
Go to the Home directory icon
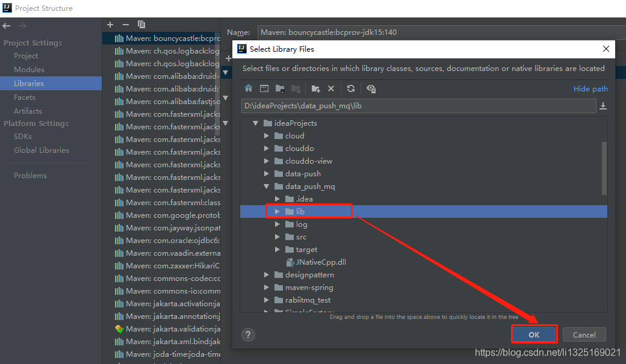(x=249, y=88)
